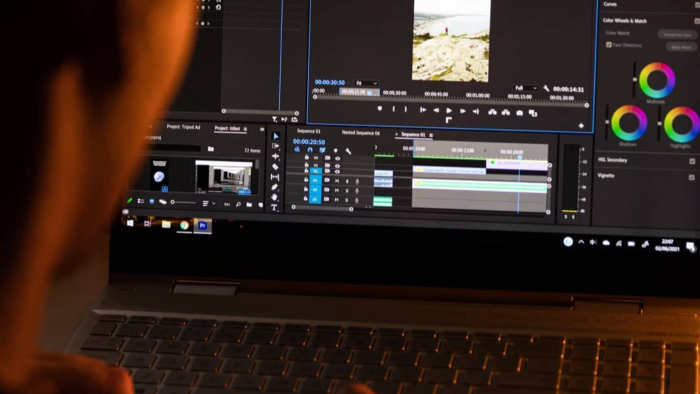Click Mark Out button

tap(406, 109)
